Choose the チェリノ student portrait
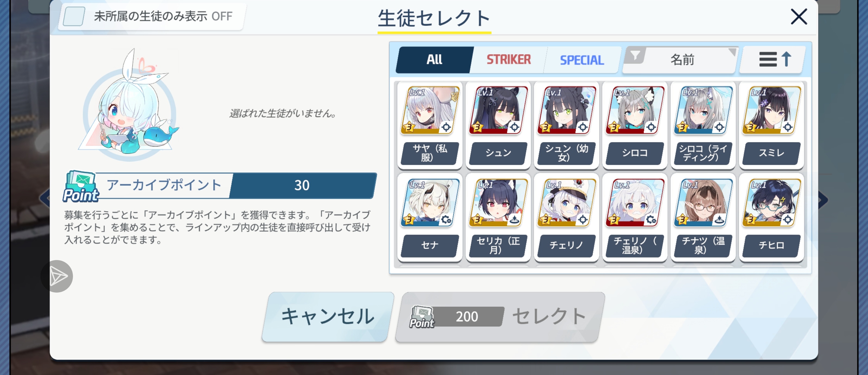This screenshot has width=868, height=375. tap(566, 203)
